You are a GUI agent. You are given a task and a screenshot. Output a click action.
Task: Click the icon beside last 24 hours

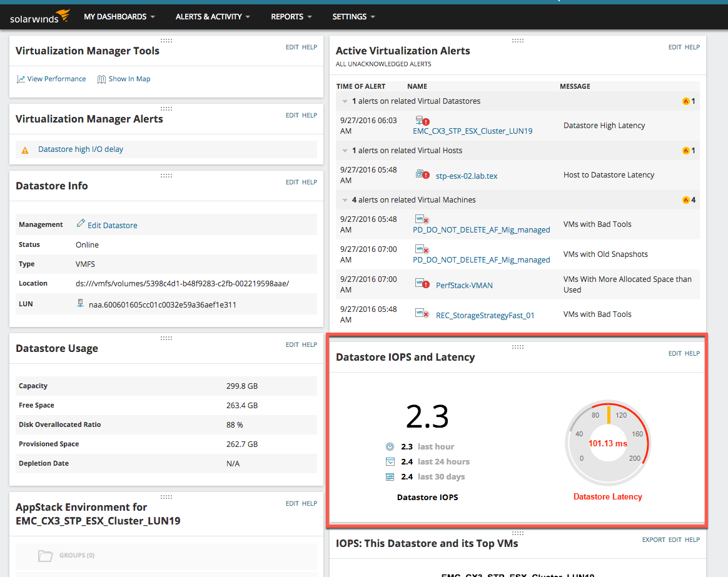390,461
